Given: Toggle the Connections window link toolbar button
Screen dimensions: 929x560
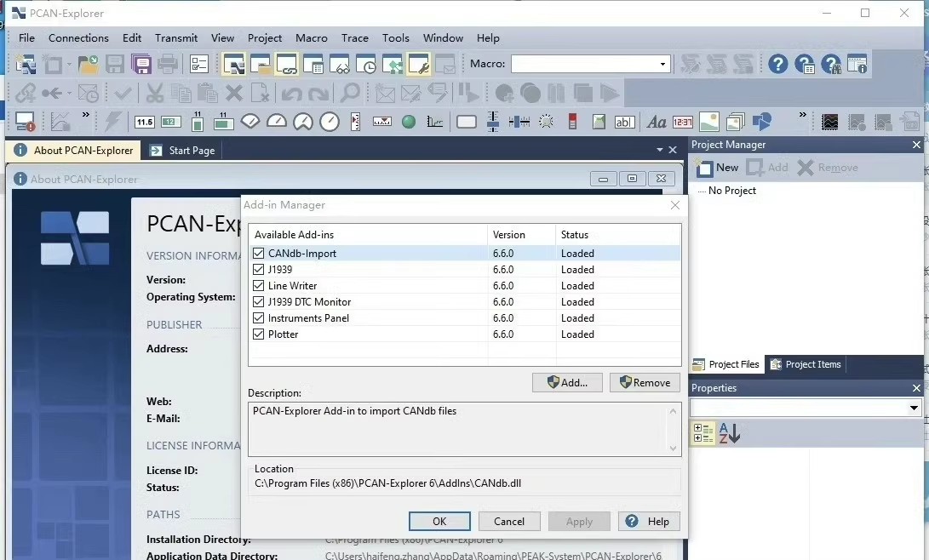Looking at the screenshot, I should click(x=287, y=64).
